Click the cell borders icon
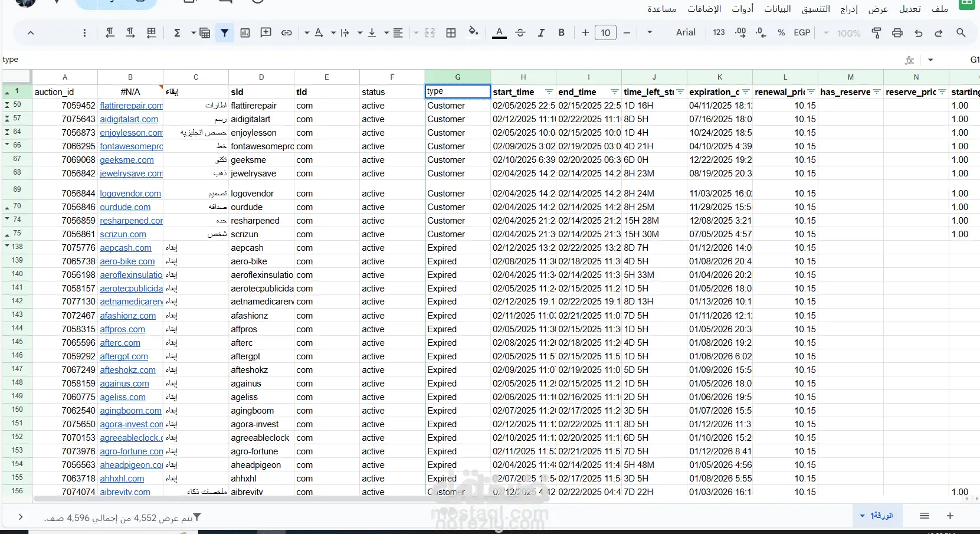The width and height of the screenshot is (980, 534). pos(451,33)
